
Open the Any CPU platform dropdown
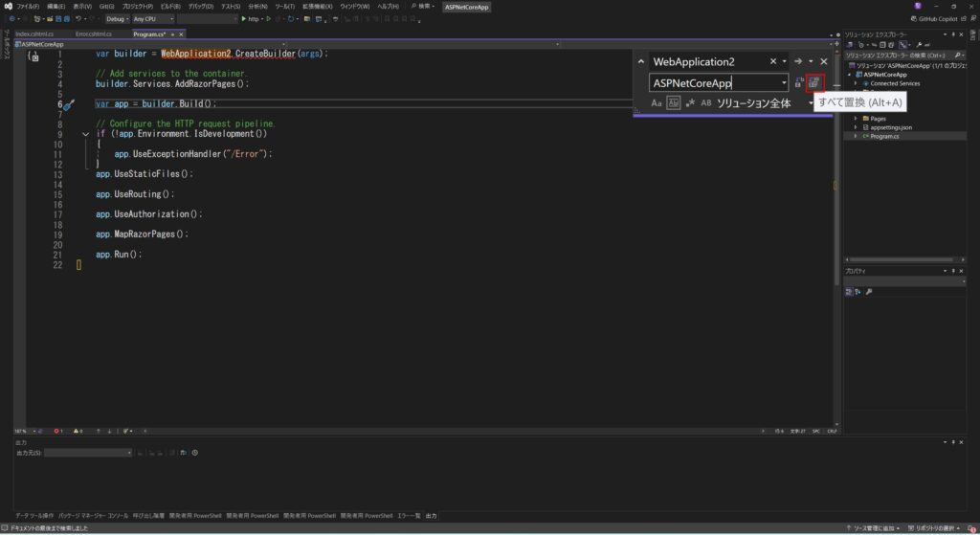(153, 19)
